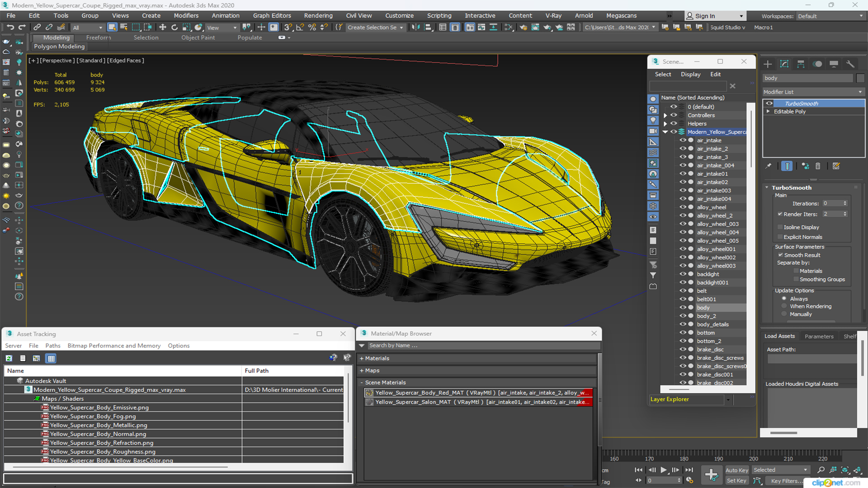Choose the Select and Move tool
The height and width of the screenshot is (488, 868).
pyautogui.click(x=163, y=28)
